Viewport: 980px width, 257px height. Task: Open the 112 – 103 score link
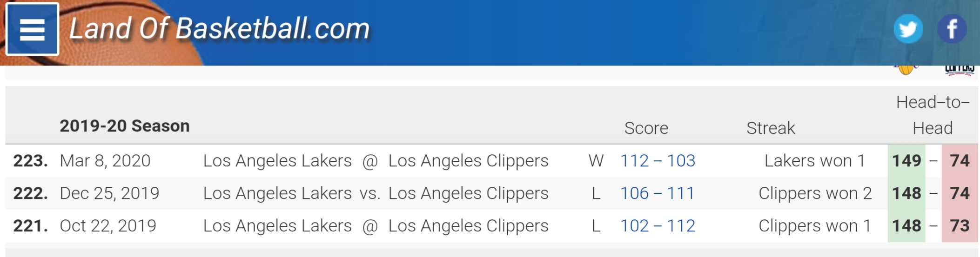[658, 161]
